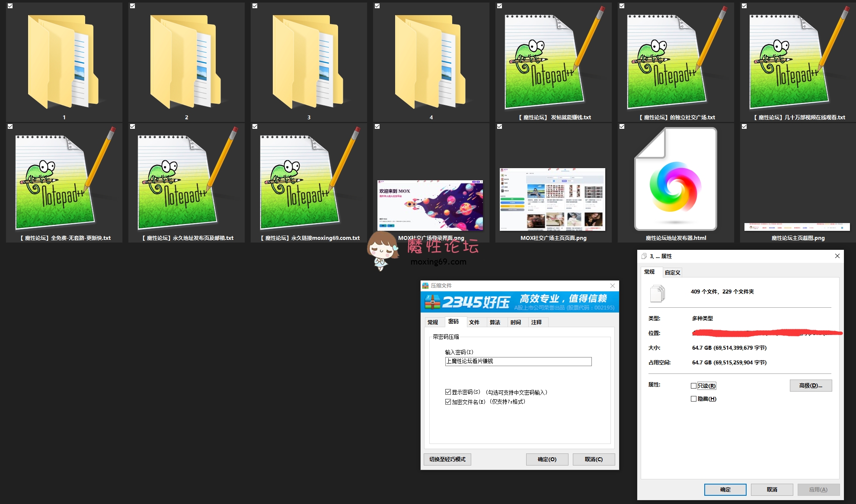
Task: Open the 永久链接moxing69.com.txt file icon
Action: (310, 179)
